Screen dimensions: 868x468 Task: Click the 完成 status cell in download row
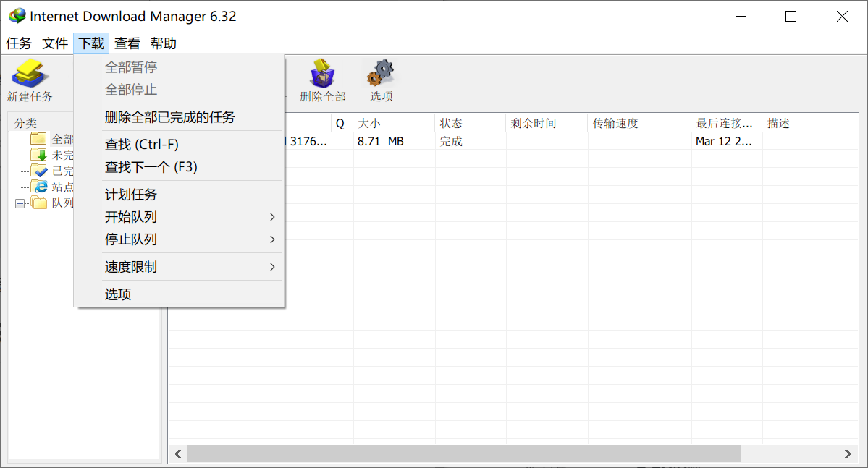(451, 142)
